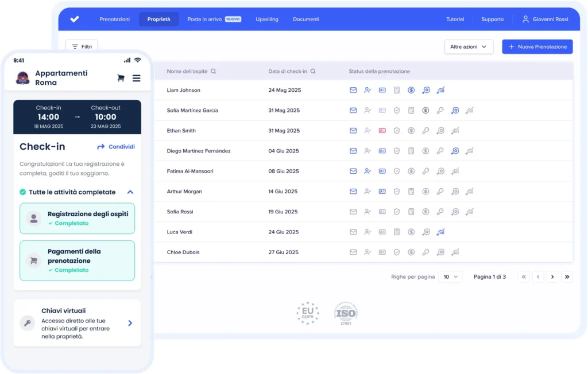Collapse the Tutte le attività completate section
This screenshot has width=588, height=374.
[x=130, y=192]
